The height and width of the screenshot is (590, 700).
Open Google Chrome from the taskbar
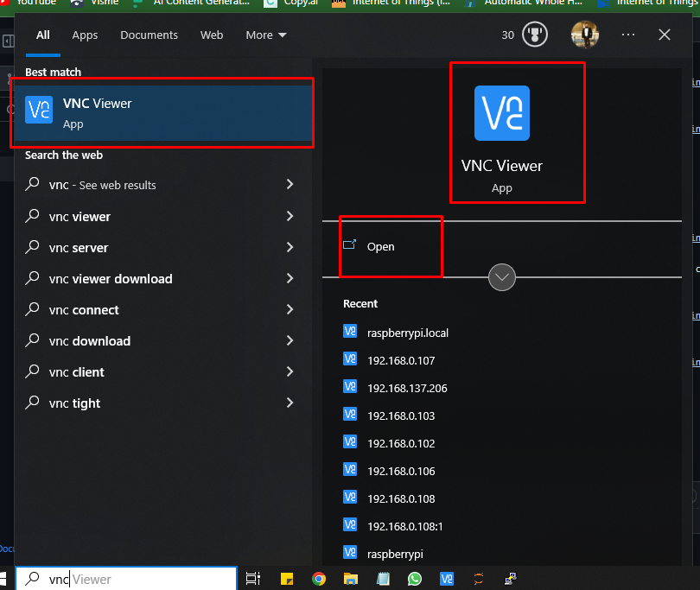pos(319,578)
